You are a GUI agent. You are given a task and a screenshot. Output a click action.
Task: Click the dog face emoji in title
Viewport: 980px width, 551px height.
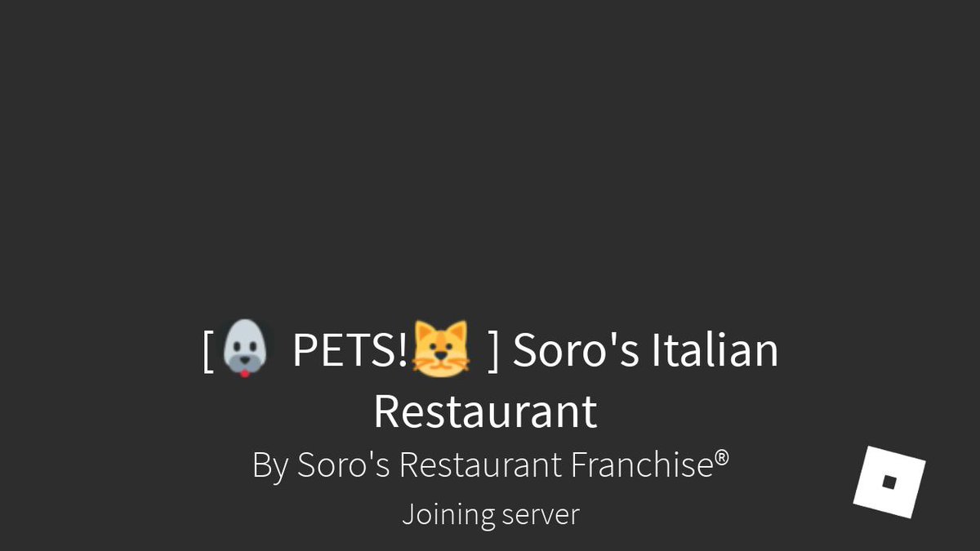click(x=245, y=349)
